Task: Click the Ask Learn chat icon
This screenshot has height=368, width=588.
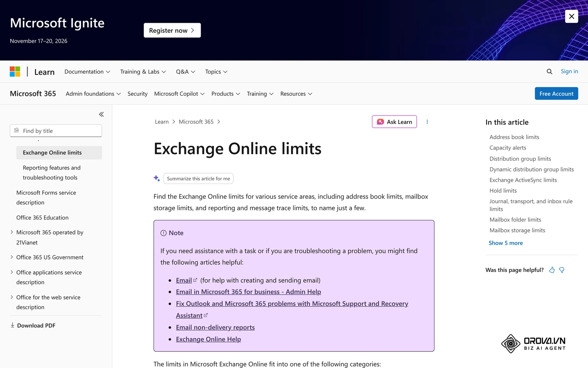Action: pyautogui.click(x=380, y=122)
